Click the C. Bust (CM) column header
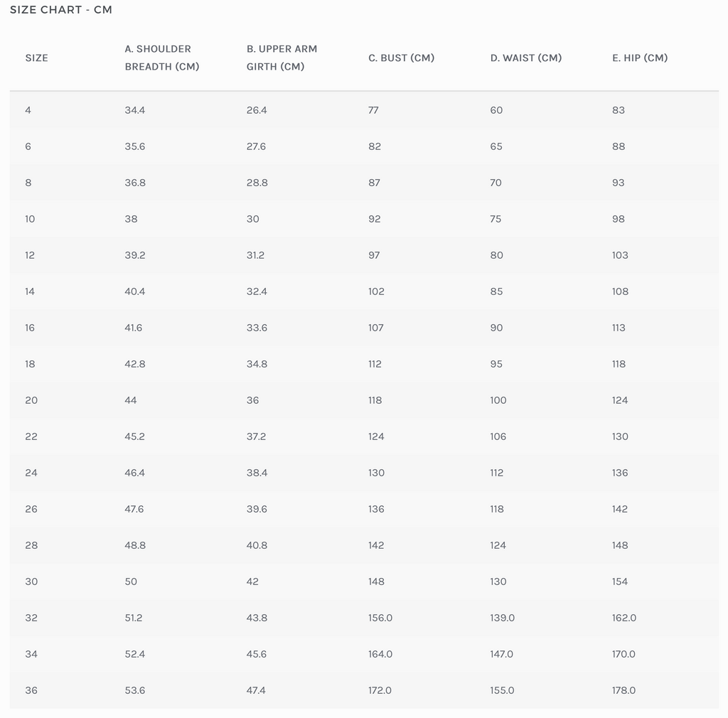The width and height of the screenshot is (728, 718). [x=401, y=58]
